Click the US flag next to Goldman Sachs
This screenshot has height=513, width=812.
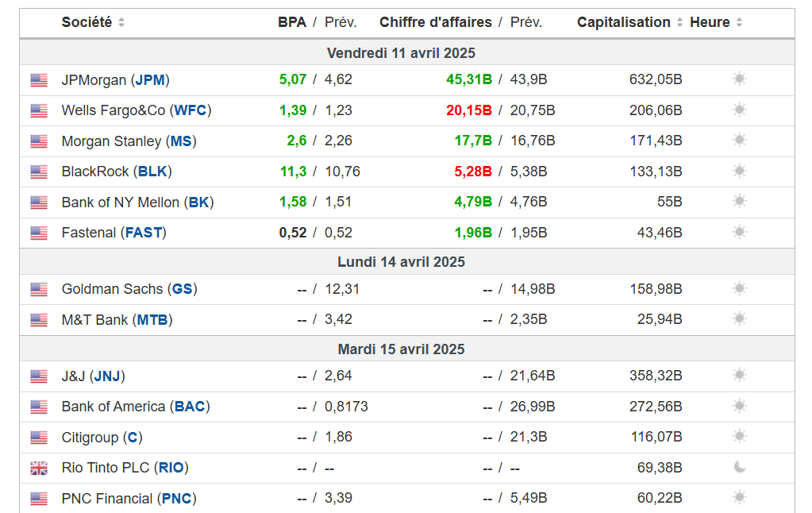[x=39, y=290]
